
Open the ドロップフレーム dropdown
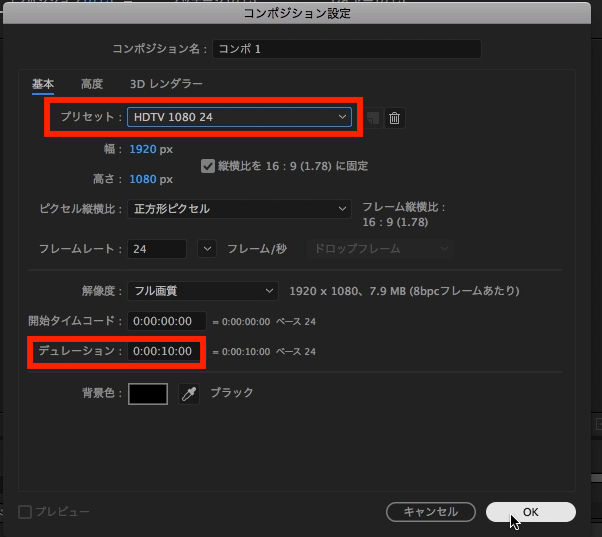click(x=380, y=249)
